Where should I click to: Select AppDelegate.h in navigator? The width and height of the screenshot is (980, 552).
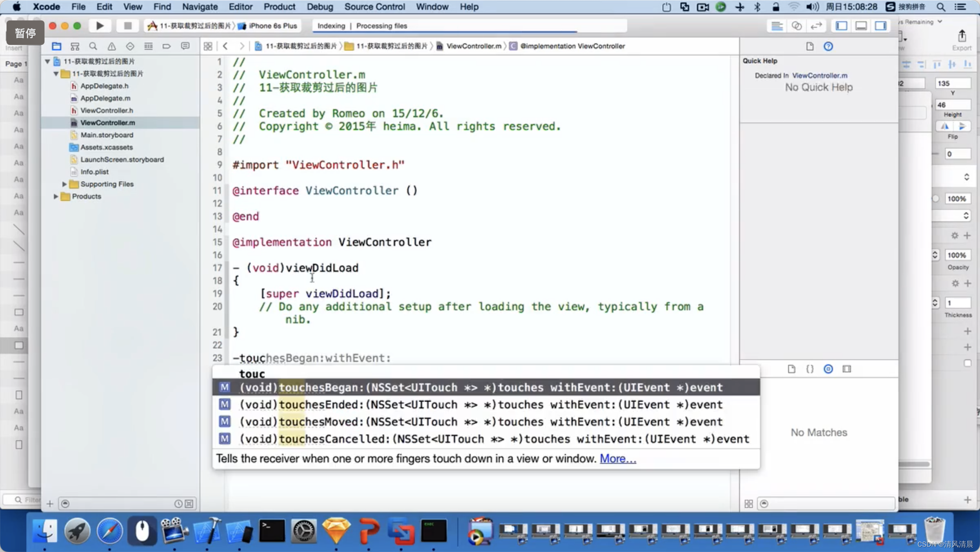[x=104, y=86]
